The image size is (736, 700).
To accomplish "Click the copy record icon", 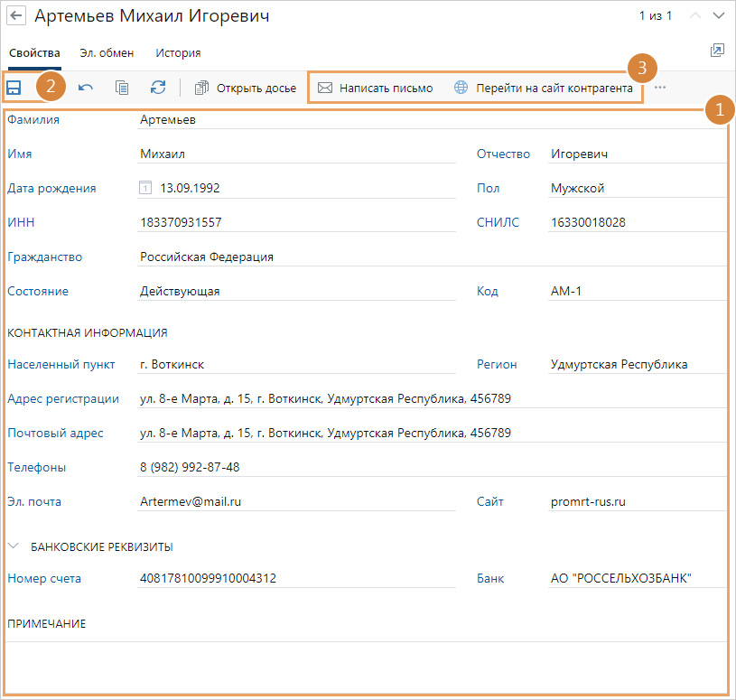I will click(x=122, y=88).
